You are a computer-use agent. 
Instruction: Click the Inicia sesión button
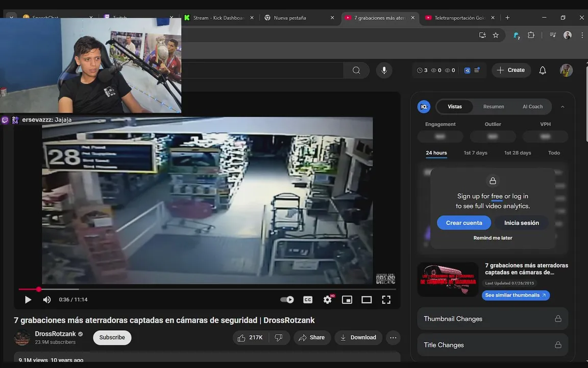pyautogui.click(x=521, y=223)
